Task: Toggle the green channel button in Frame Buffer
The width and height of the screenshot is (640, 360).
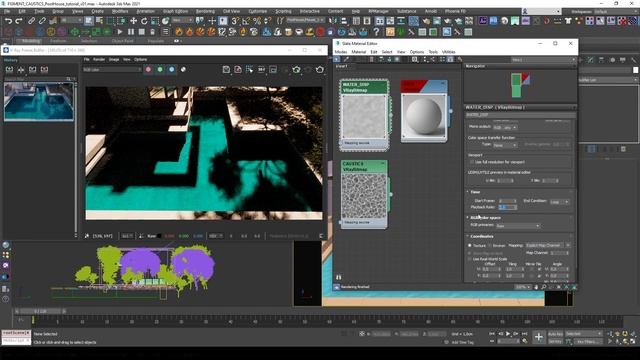Action: click(160, 70)
